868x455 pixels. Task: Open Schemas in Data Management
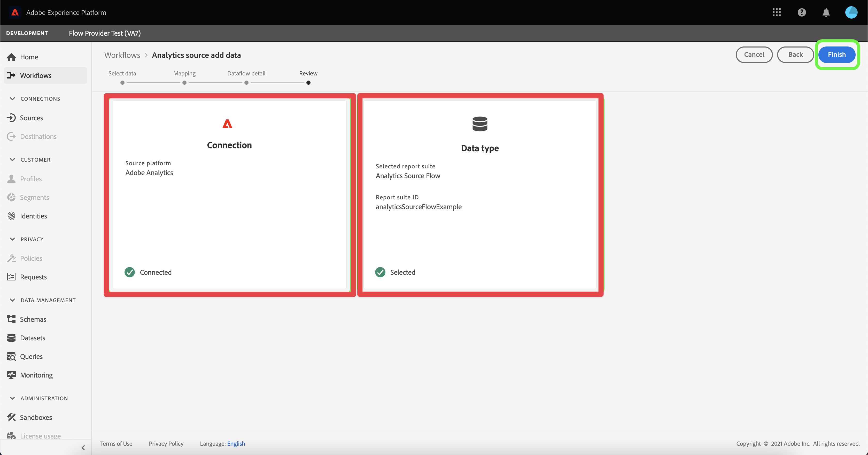pos(33,319)
